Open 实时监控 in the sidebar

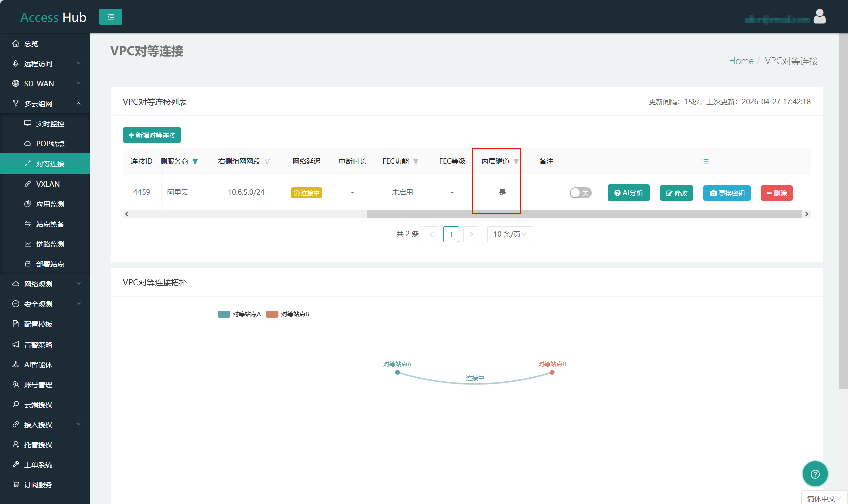tap(45, 124)
